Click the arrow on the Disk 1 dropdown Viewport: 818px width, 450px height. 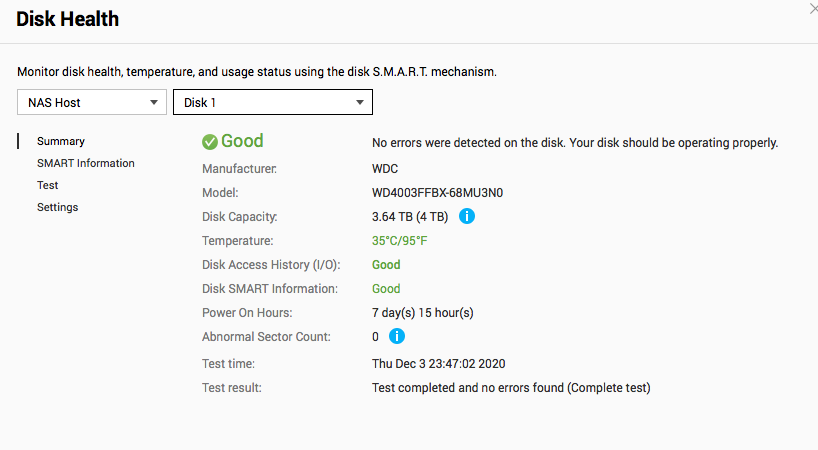(x=359, y=102)
